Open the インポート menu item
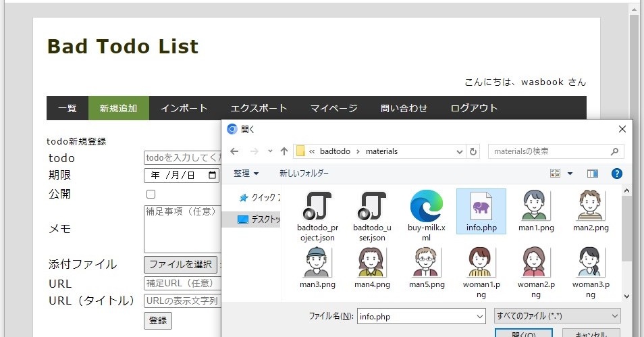The image size is (644, 337). click(184, 108)
